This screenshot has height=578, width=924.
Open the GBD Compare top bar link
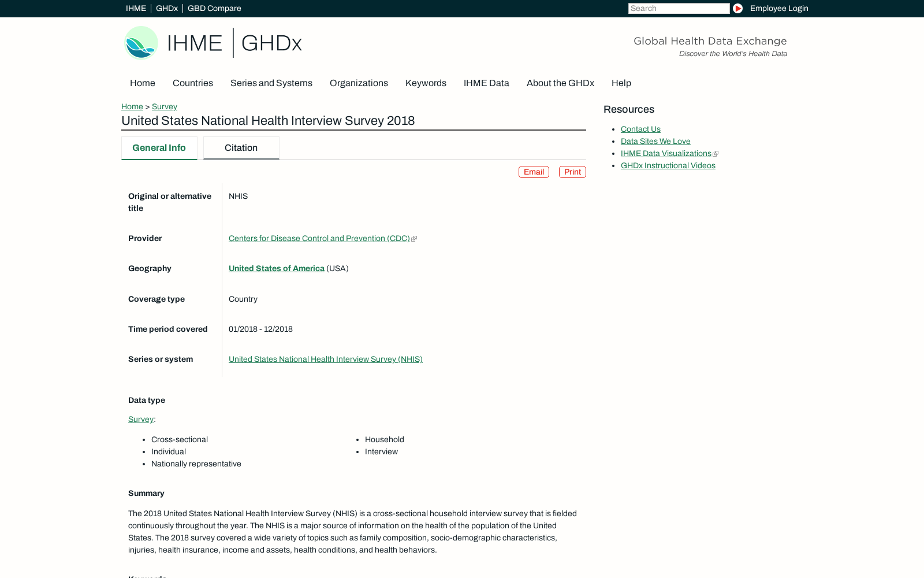[x=214, y=8]
